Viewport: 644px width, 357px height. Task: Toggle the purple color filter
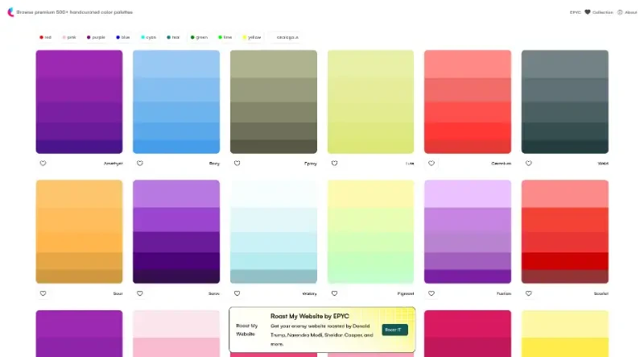(x=96, y=37)
